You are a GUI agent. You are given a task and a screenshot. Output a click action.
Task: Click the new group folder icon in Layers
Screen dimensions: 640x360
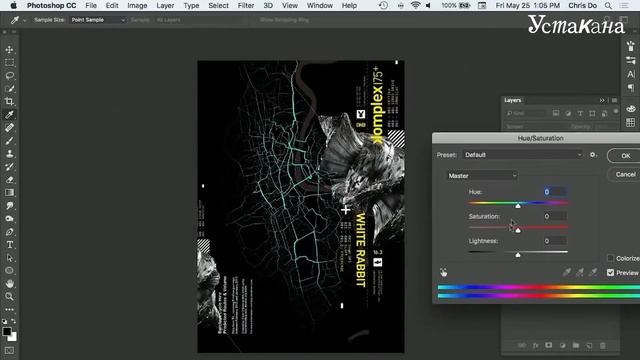[x=576, y=345]
